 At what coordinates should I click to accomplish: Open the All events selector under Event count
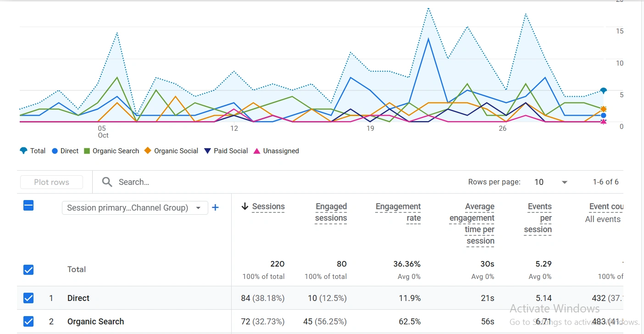click(602, 219)
